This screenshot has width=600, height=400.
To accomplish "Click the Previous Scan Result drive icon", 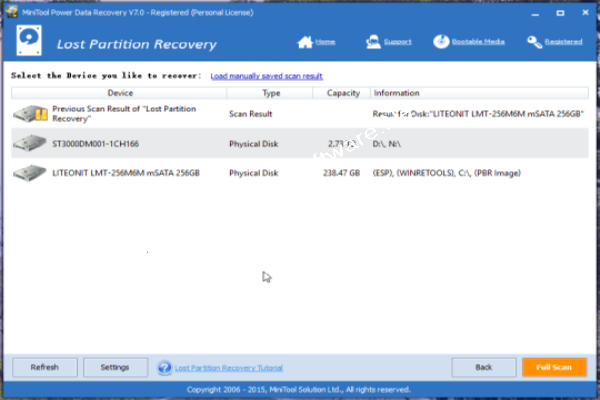I will click(x=30, y=114).
